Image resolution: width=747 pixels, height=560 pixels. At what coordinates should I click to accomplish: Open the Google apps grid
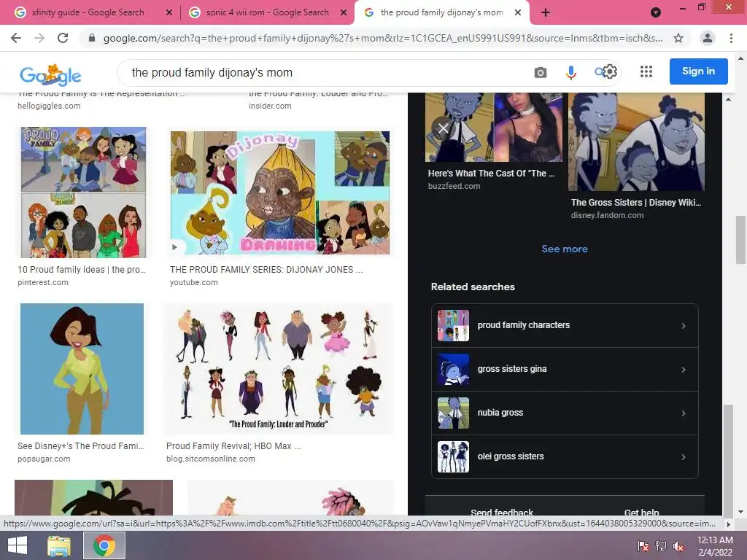tap(646, 71)
